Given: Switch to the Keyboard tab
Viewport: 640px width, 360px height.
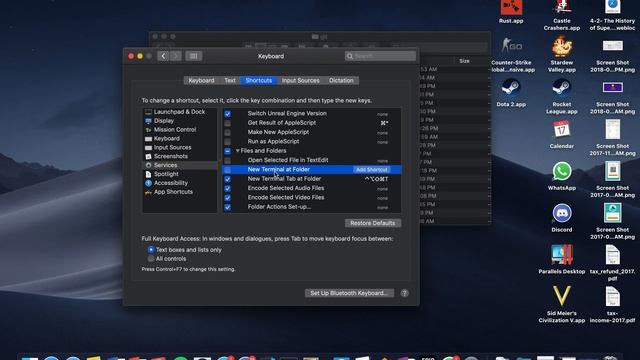Looking at the screenshot, I should coord(201,80).
